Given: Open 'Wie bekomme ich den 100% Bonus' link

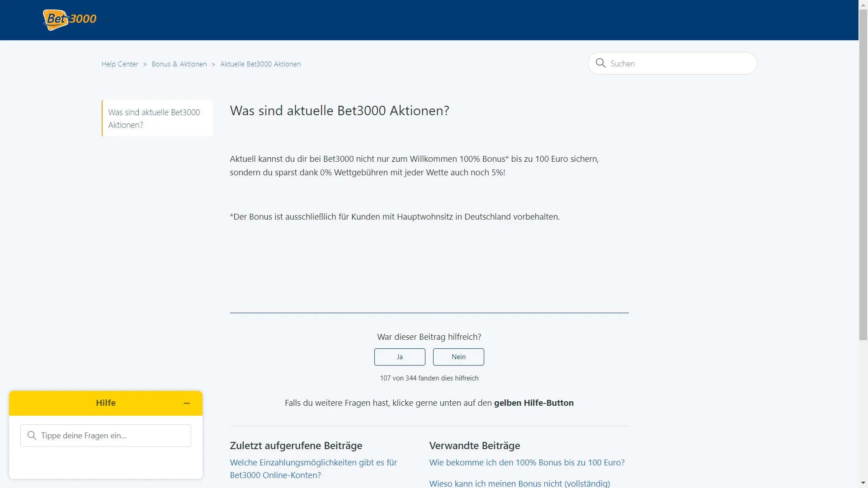Looking at the screenshot, I should (527, 463).
